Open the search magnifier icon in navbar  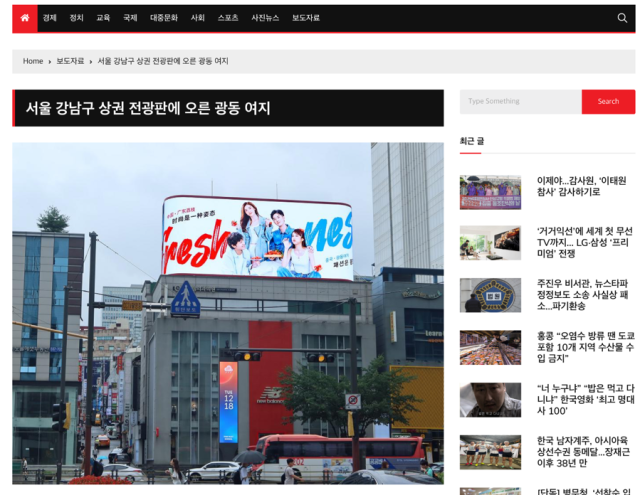(622, 18)
